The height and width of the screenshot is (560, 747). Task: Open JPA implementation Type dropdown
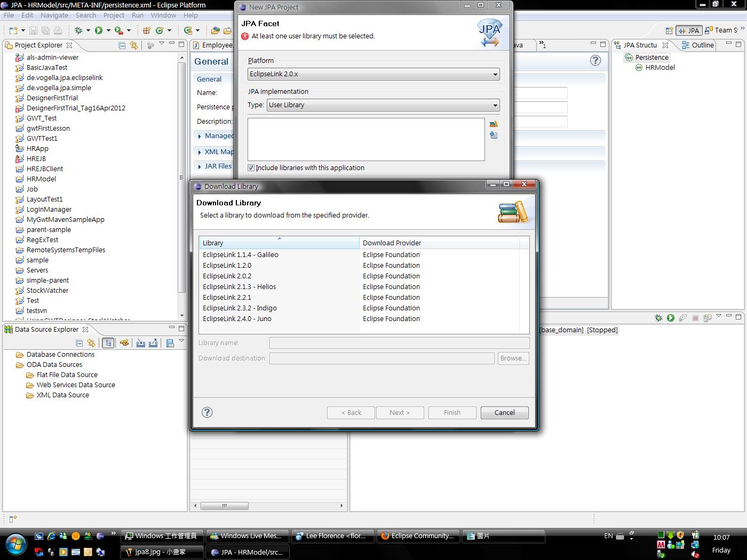[383, 105]
